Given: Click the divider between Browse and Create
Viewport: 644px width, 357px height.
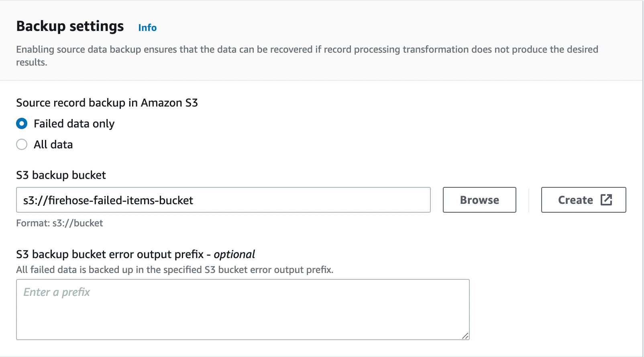Looking at the screenshot, I should (x=529, y=200).
